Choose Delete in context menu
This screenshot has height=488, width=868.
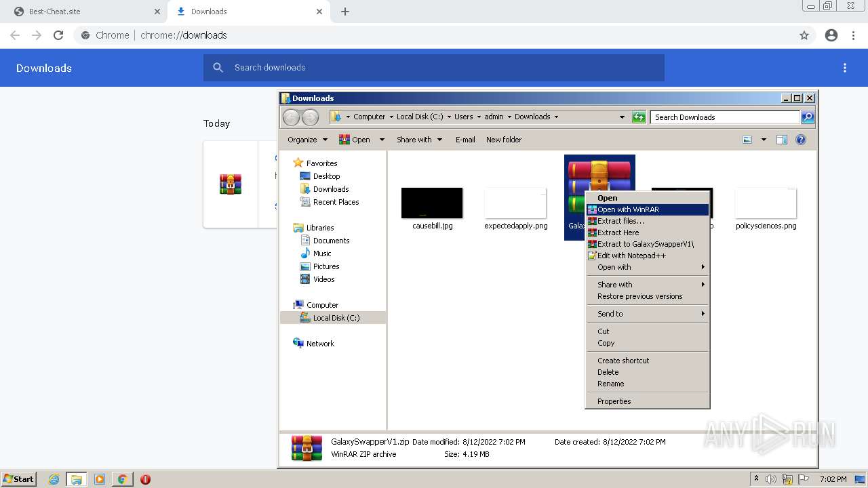click(x=648, y=372)
